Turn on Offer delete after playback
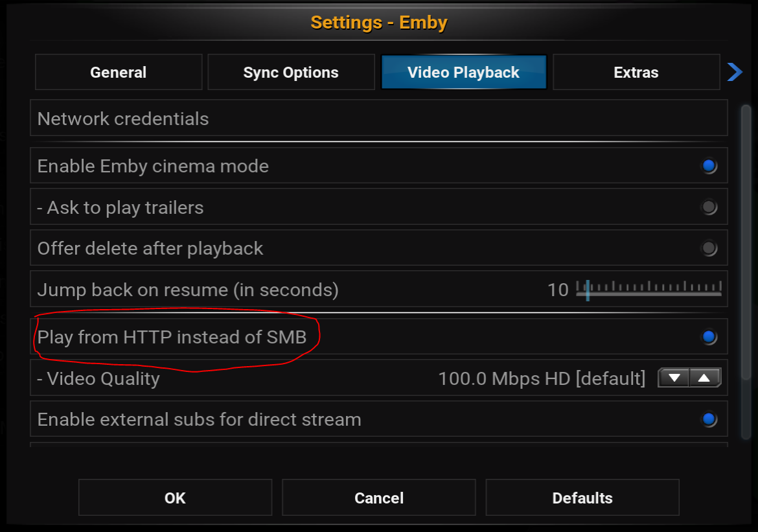The image size is (758, 532). coord(709,248)
